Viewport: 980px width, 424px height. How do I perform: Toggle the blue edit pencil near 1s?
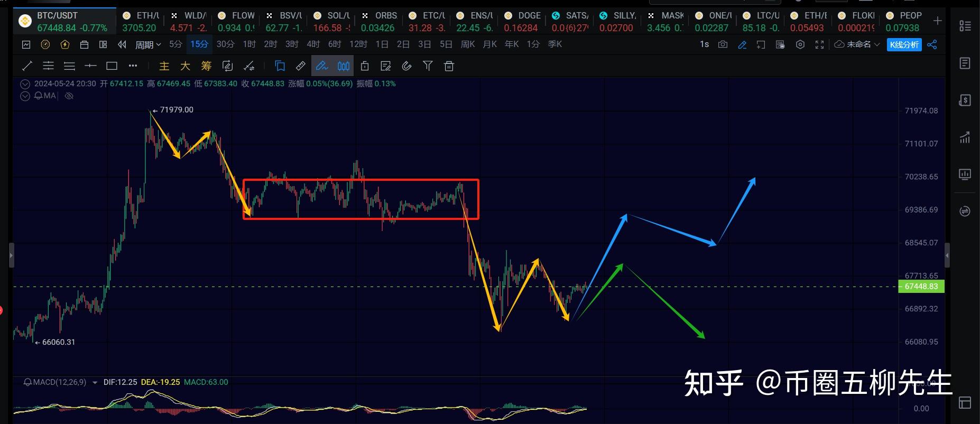(x=742, y=44)
